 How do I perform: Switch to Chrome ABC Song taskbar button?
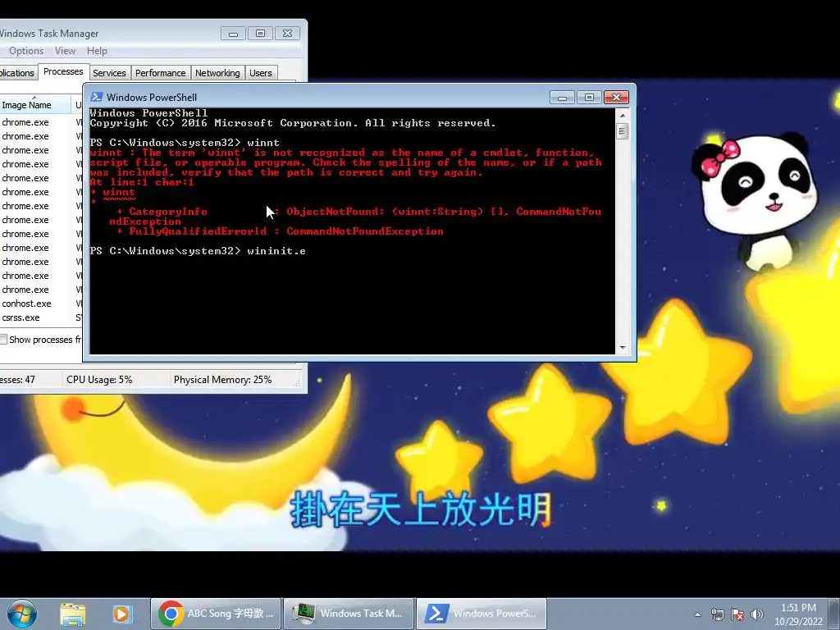(x=216, y=614)
